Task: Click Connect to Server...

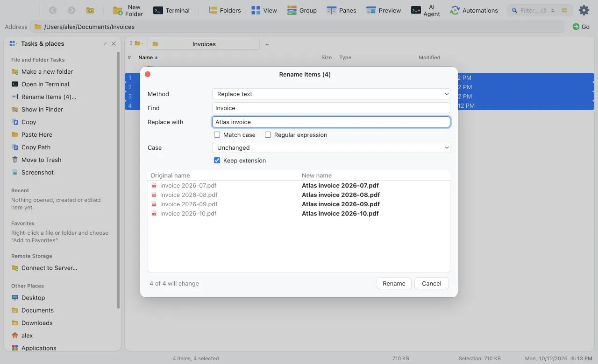Action: pos(44,268)
